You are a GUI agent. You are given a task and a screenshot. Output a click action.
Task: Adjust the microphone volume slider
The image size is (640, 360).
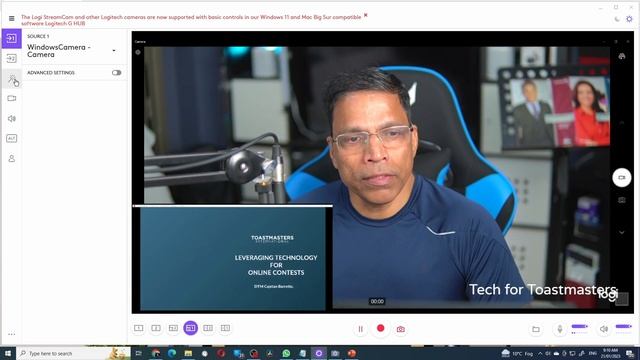click(580, 327)
